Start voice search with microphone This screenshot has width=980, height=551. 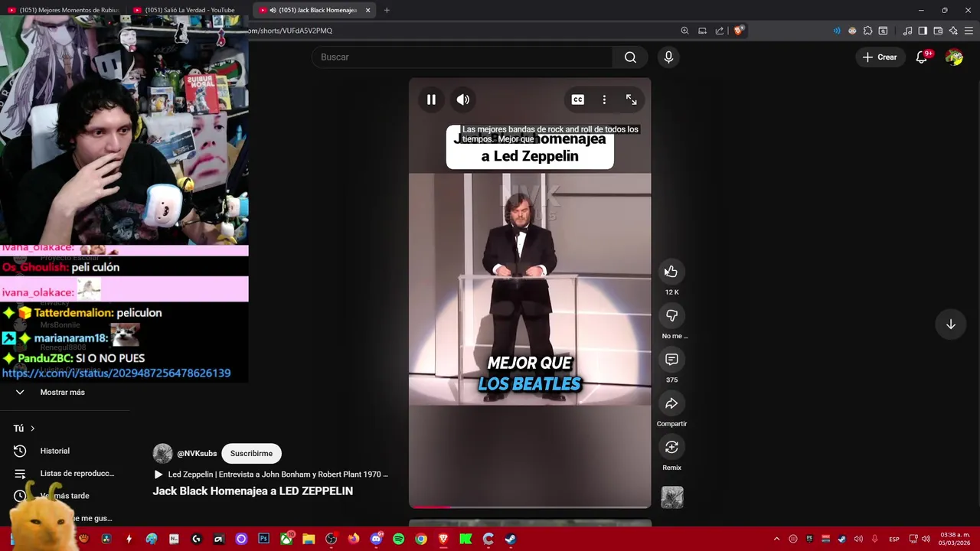(668, 57)
